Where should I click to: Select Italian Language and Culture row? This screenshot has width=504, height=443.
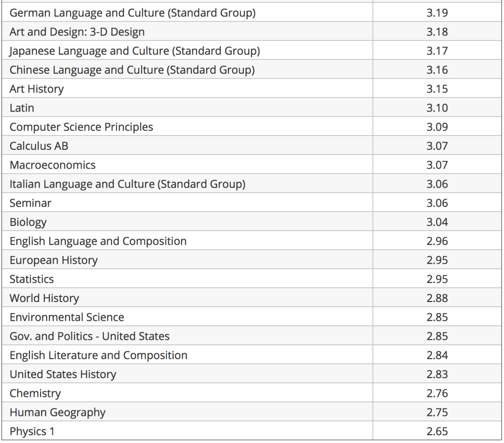coord(127,184)
